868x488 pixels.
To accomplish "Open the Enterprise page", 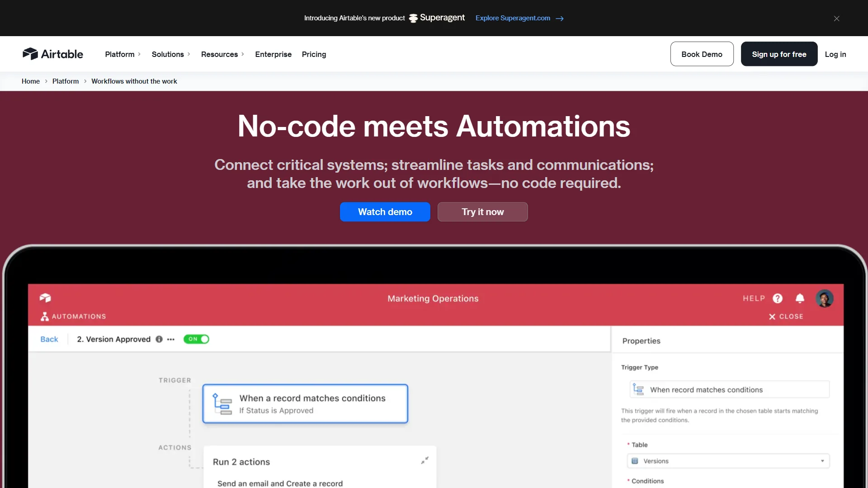I will pyautogui.click(x=273, y=54).
